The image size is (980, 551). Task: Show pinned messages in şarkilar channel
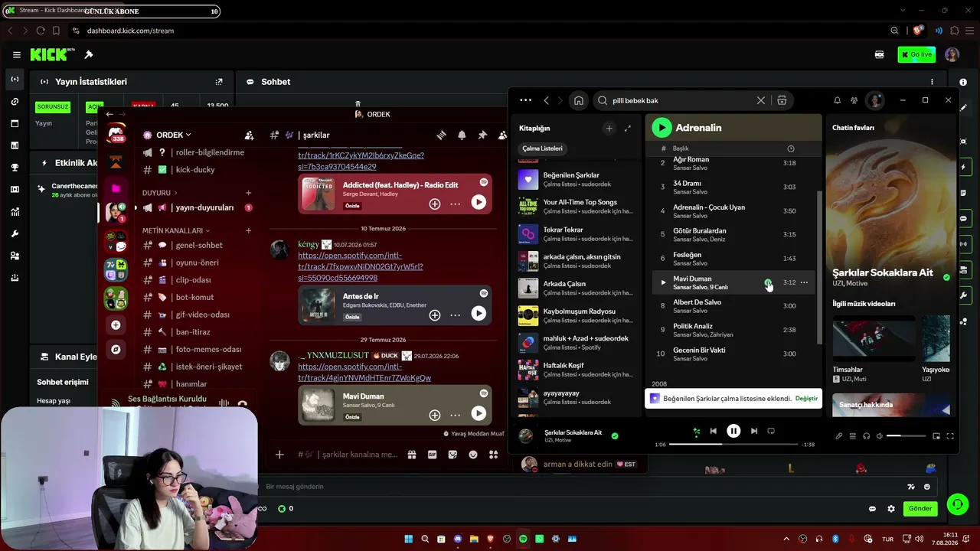coord(482,135)
